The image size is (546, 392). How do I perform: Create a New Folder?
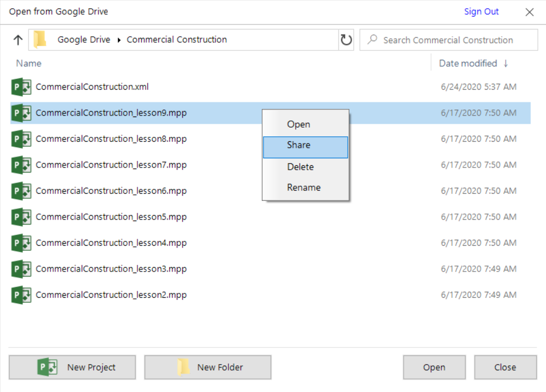point(208,367)
